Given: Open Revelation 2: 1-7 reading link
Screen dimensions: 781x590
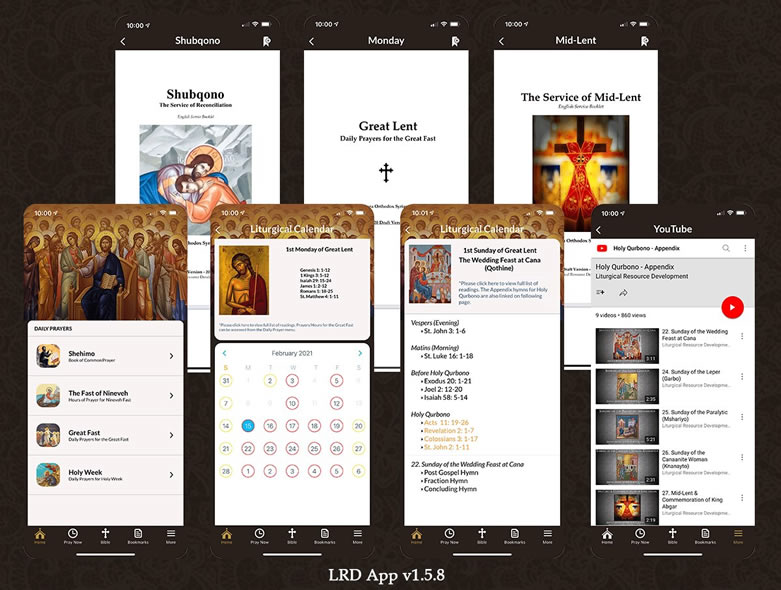Looking at the screenshot, I should (449, 431).
